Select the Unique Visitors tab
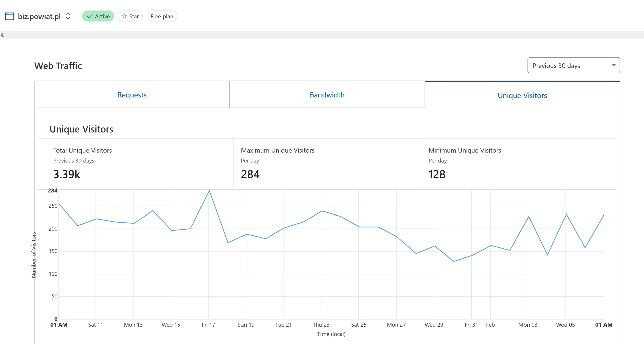 [522, 95]
